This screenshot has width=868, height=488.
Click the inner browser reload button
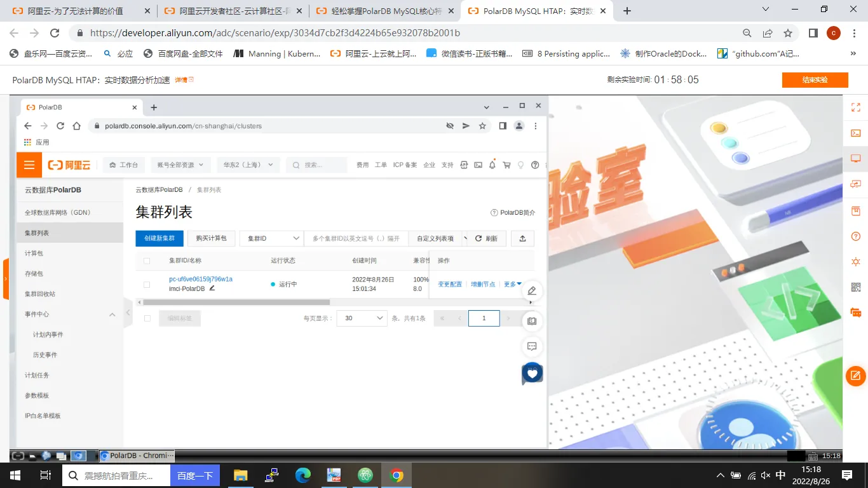click(60, 126)
